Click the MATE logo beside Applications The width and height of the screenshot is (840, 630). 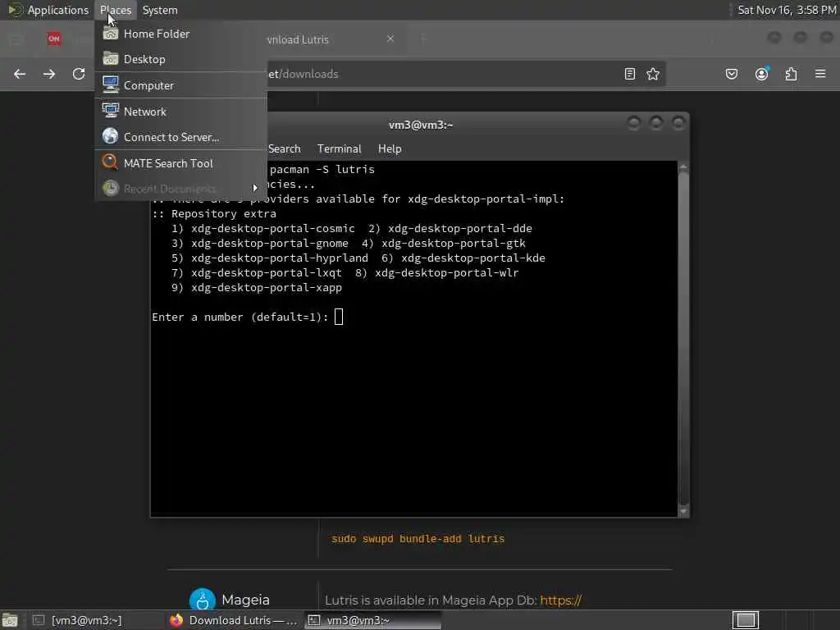(15, 10)
